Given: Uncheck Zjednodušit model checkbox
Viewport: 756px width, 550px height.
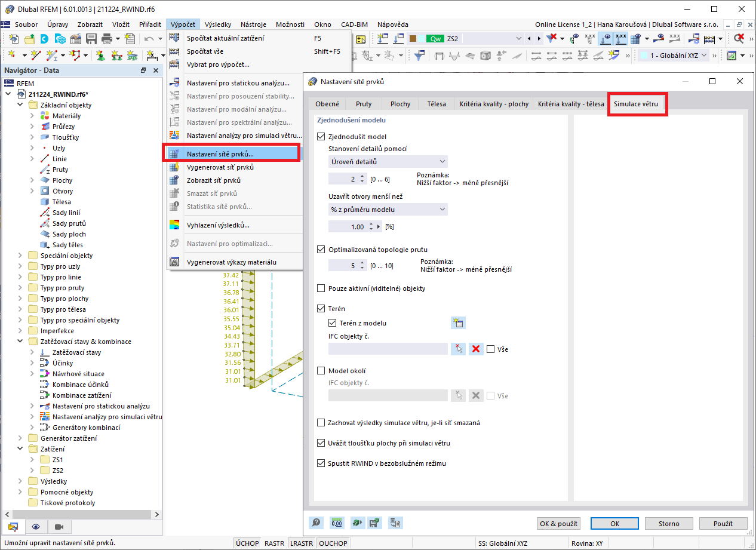Looking at the screenshot, I should 321,136.
